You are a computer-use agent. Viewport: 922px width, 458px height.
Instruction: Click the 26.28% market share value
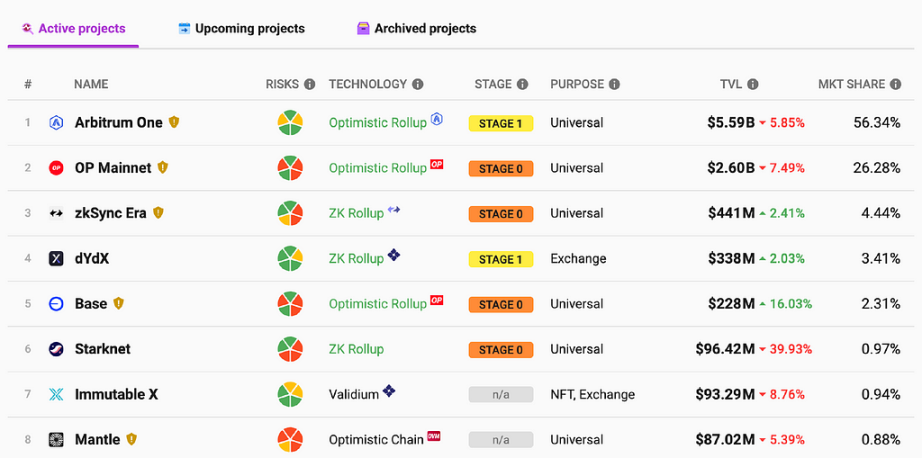pyautogui.click(x=877, y=168)
